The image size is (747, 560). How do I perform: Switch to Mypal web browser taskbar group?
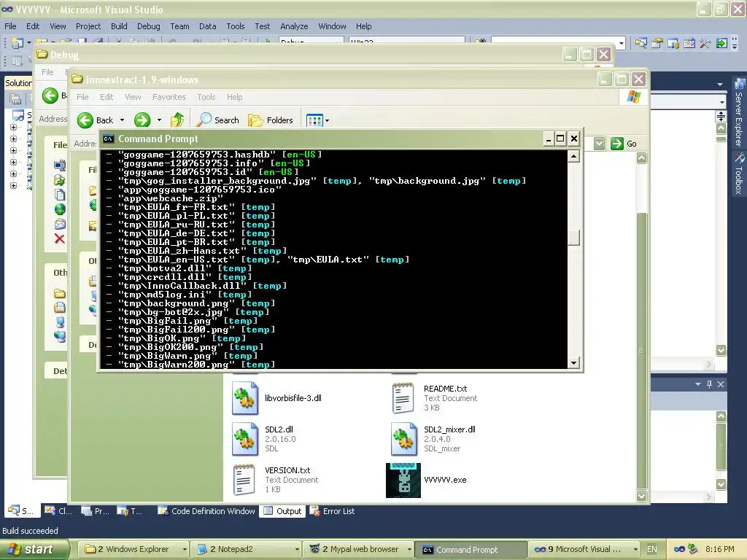pyautogui.click(x=358, y=550)
